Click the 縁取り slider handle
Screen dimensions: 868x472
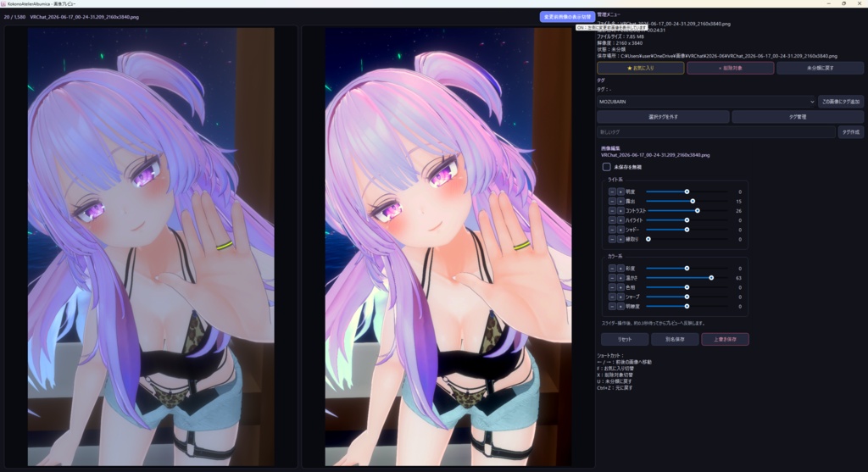[x=648, y=239]
